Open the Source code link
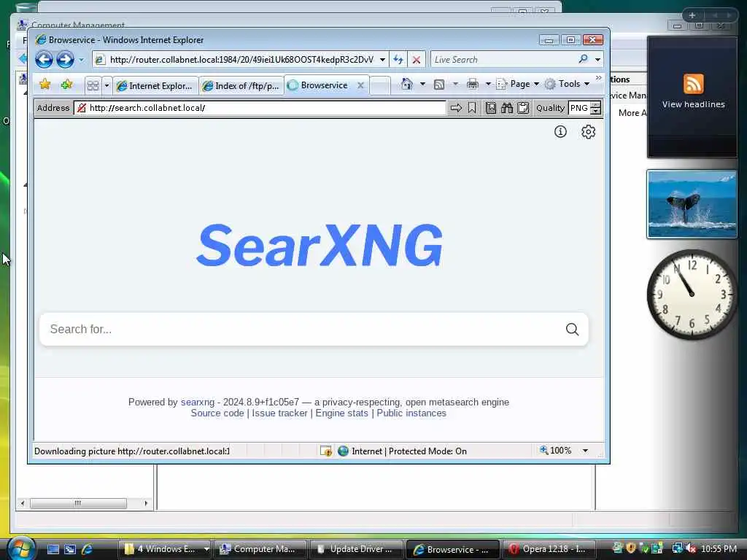 pyautogui.click(x=217, y=413)
